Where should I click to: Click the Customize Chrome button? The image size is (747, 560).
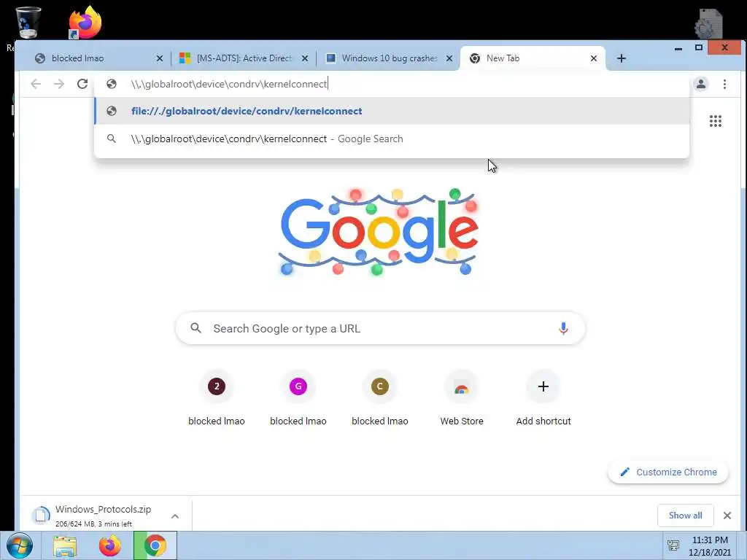point(668,472)
